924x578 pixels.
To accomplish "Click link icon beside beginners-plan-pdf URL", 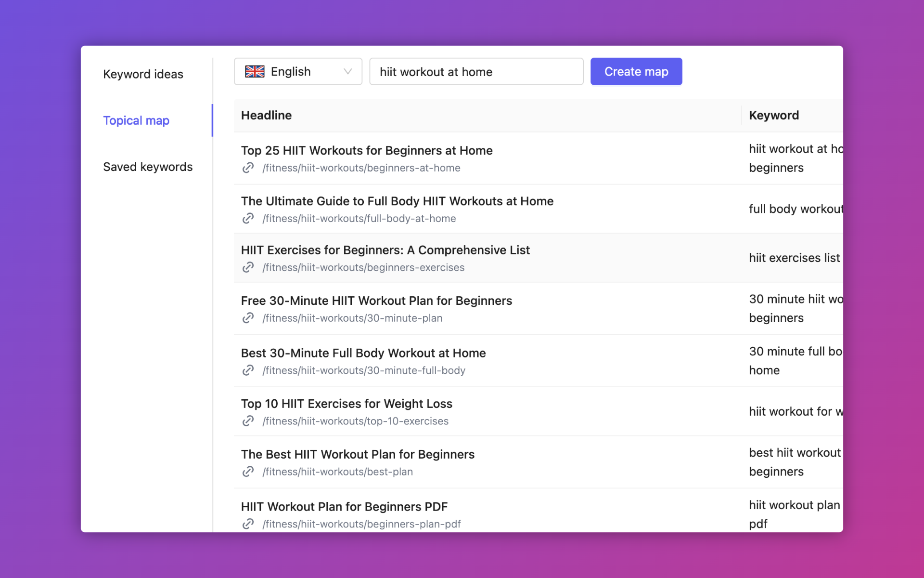I will click(248, 524).
